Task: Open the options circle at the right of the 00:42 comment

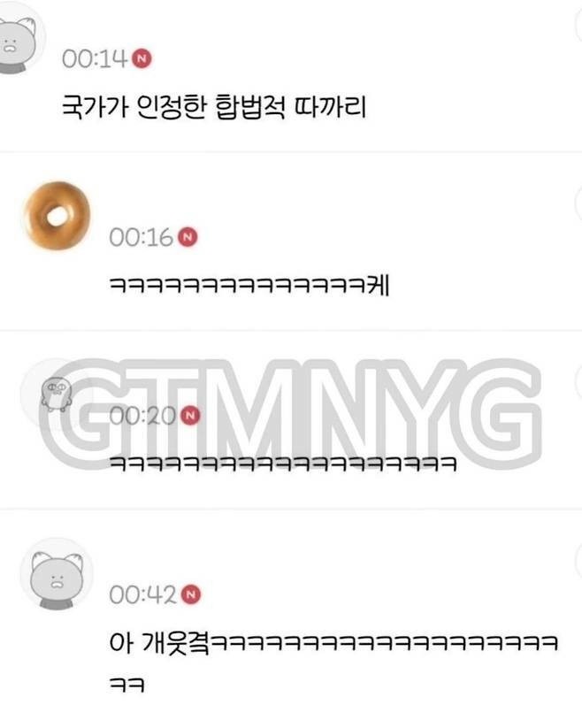Action: (x=578, y=561)
